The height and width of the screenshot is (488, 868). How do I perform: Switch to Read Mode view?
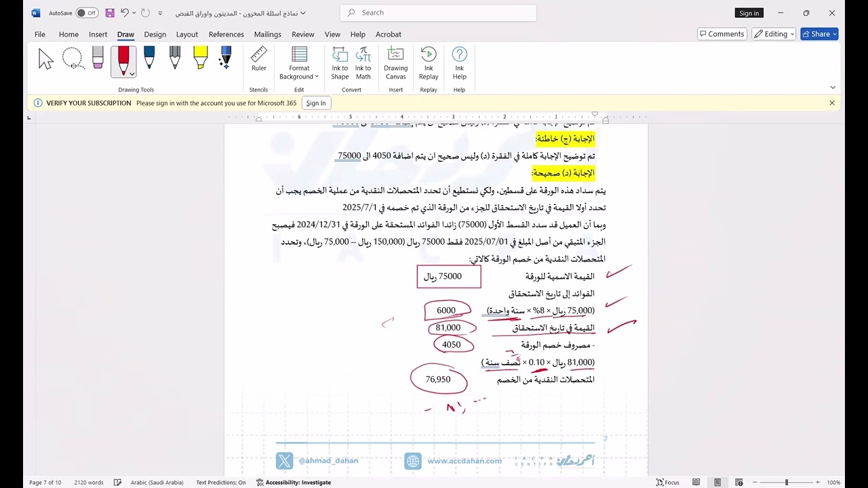tap(696, 483)
